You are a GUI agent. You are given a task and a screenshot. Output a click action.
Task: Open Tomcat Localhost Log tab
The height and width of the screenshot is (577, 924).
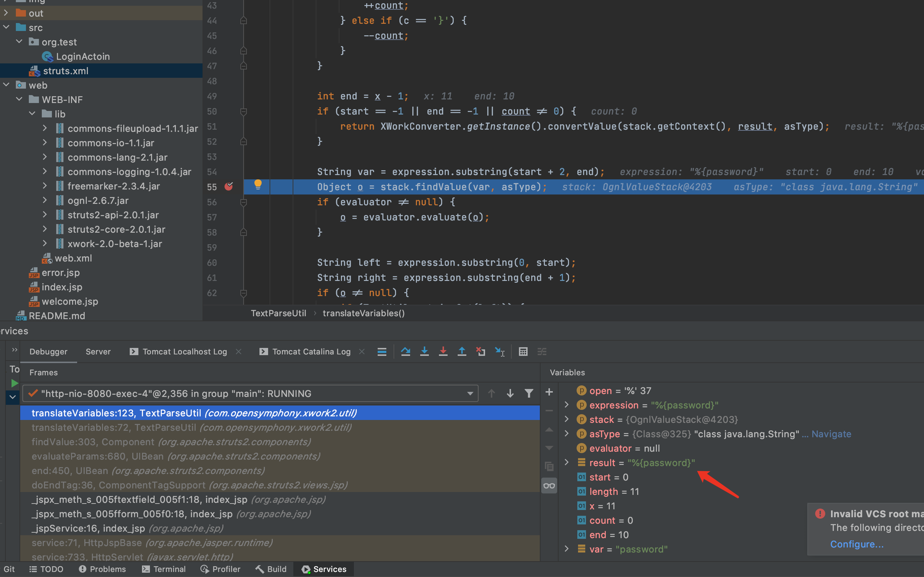185,352
